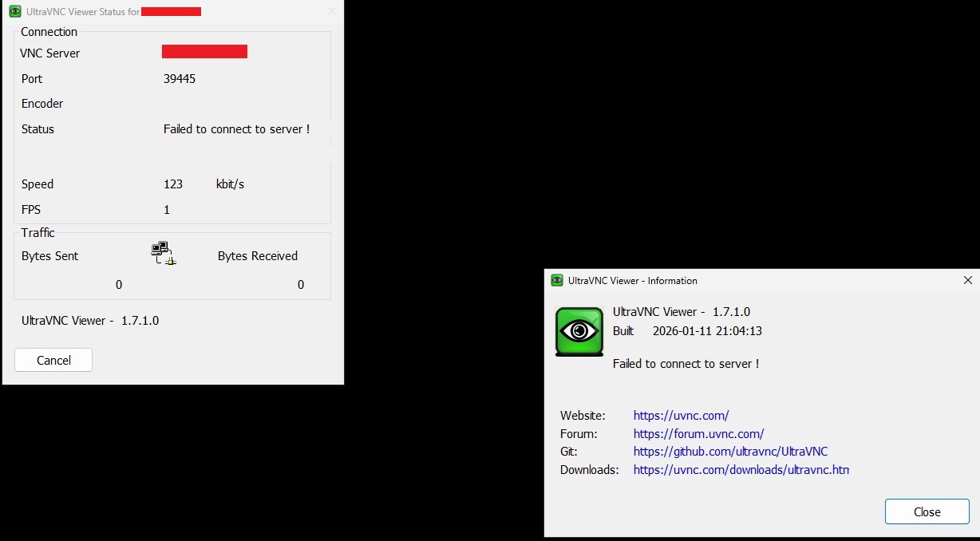Click the Cancel button in Status window
Viewport: 980px width, 541px height.
53,360
